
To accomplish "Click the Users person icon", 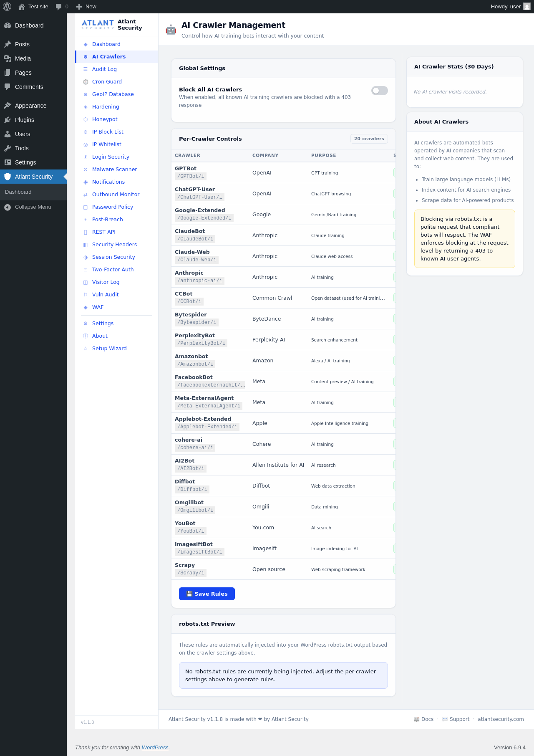I will (8, 134).
